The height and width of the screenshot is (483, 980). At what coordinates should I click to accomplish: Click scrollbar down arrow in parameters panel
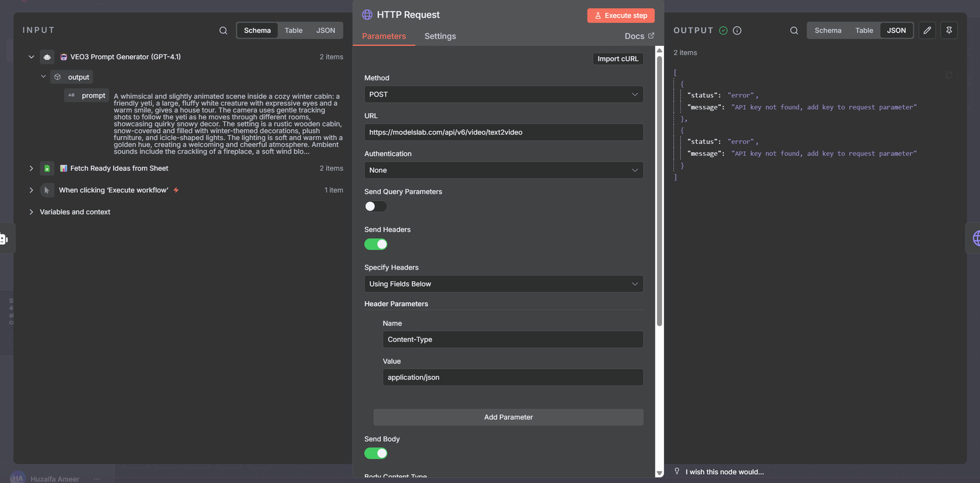[660, 473]
